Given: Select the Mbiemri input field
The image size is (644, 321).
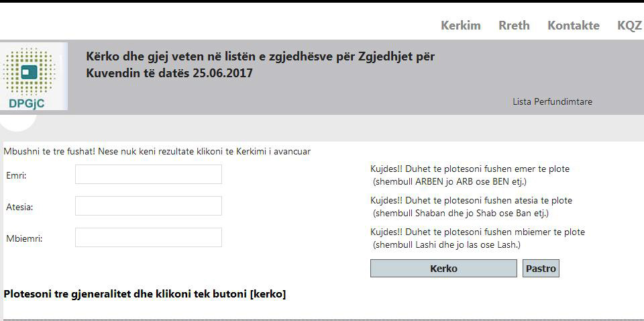Looking at the screenshot, I should pyautogui.click(x=148, y=238).
